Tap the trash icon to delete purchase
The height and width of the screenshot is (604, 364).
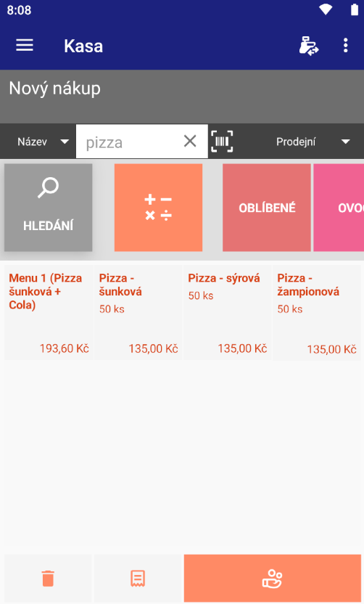[48, 578]
